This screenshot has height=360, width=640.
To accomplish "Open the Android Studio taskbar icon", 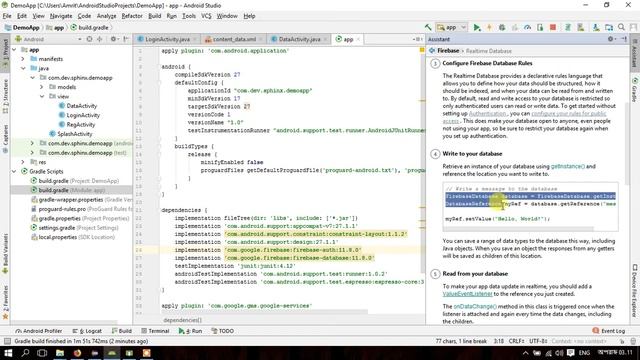I will coord(112,353).
